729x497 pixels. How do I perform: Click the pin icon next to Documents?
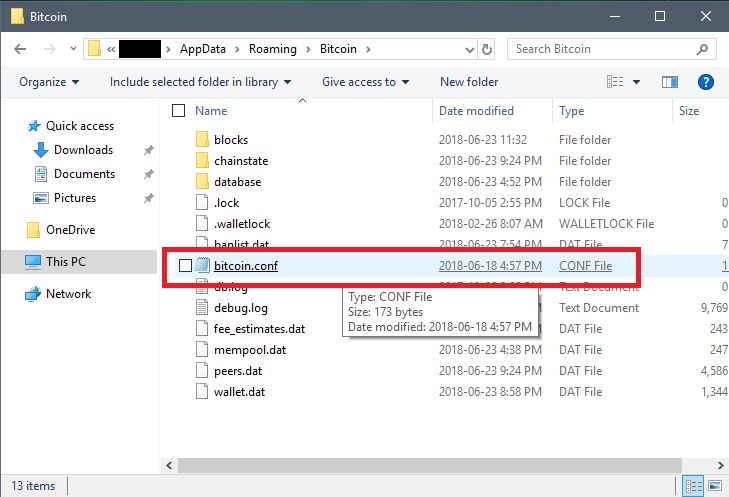pos(148,174)
